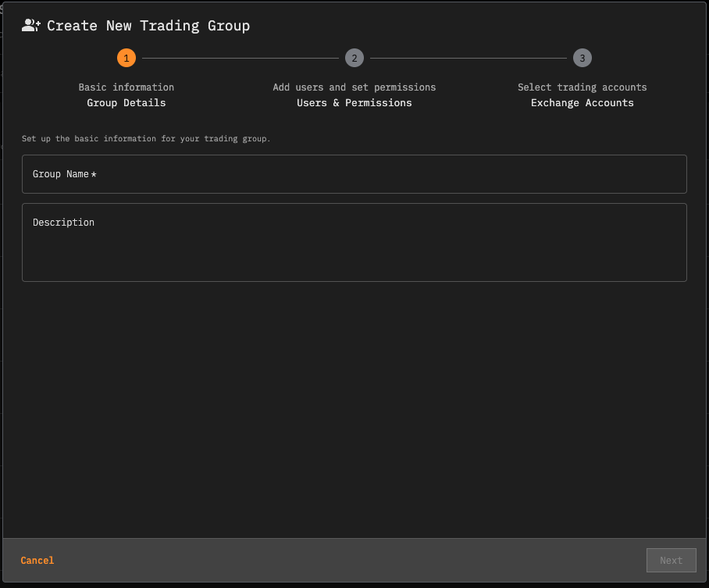
Task: Click the 'Basic information' step subtitle
Action: tap(126, 87)
